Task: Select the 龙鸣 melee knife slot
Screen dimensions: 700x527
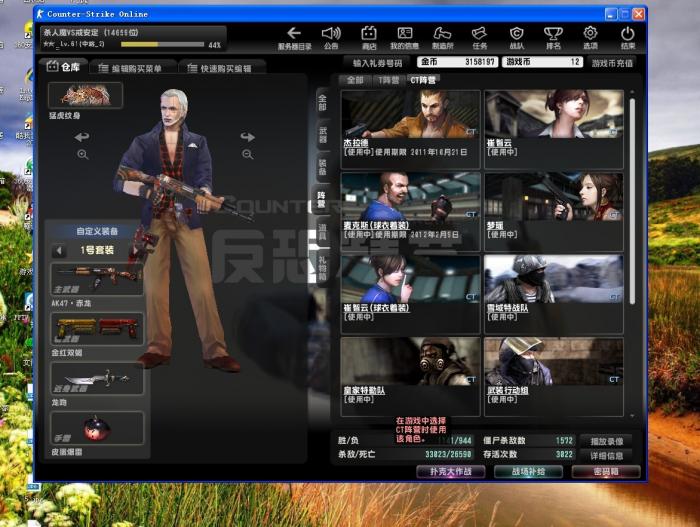Action: [x=97, y=378]
